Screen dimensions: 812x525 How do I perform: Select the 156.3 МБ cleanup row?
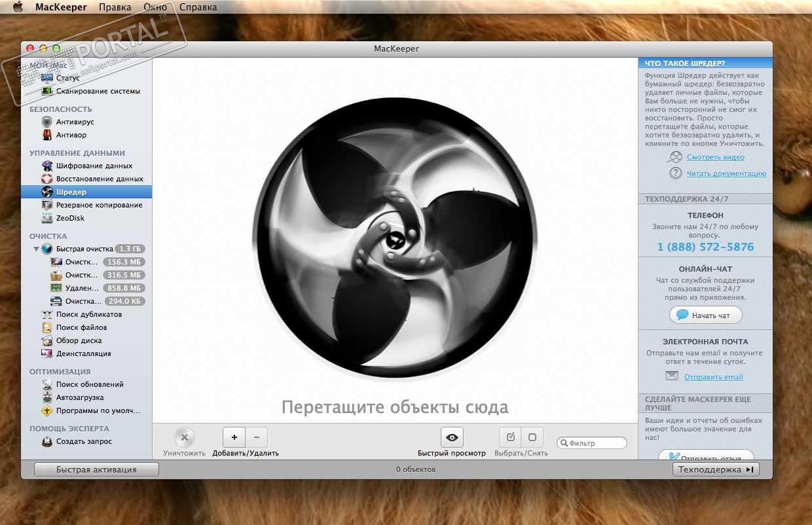(x=86, y=262)
